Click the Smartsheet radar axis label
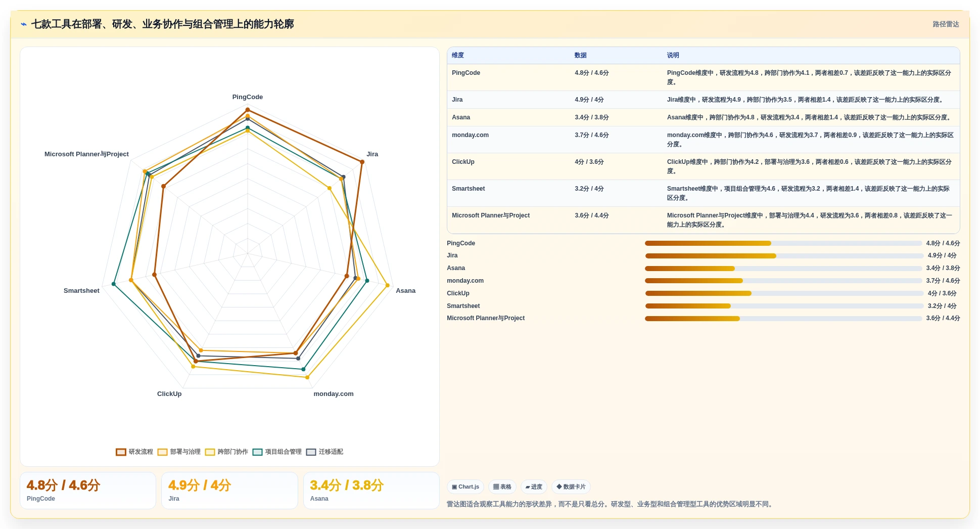 [x=81, y=291]
